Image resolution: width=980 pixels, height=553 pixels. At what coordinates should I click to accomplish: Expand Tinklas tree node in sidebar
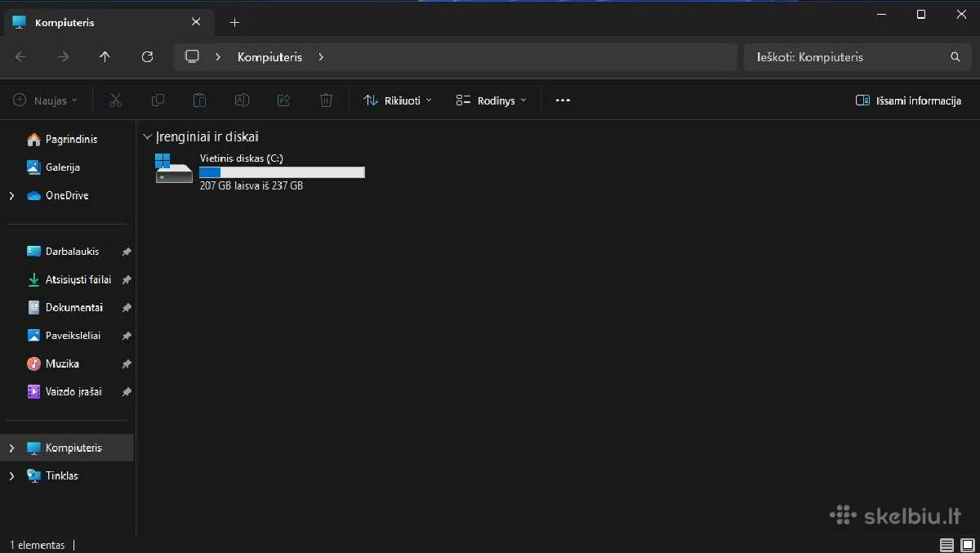11,476
